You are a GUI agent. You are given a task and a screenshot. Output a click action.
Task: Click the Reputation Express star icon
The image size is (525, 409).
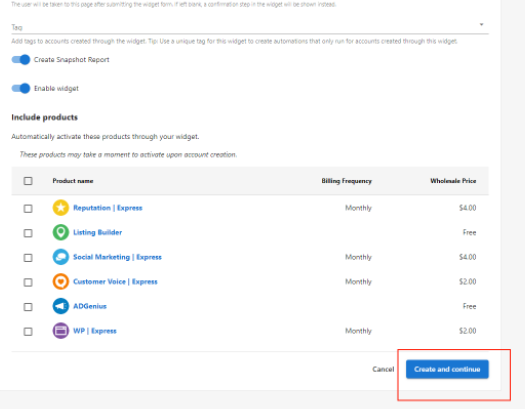(61, 208)
